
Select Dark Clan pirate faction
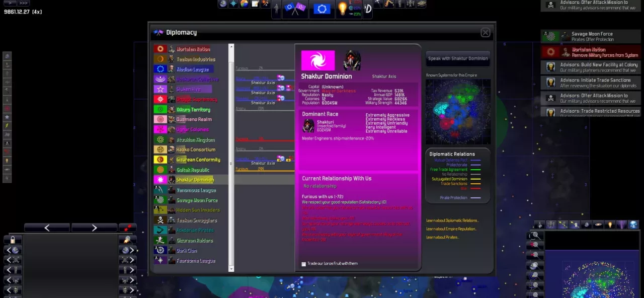[191, 250]
